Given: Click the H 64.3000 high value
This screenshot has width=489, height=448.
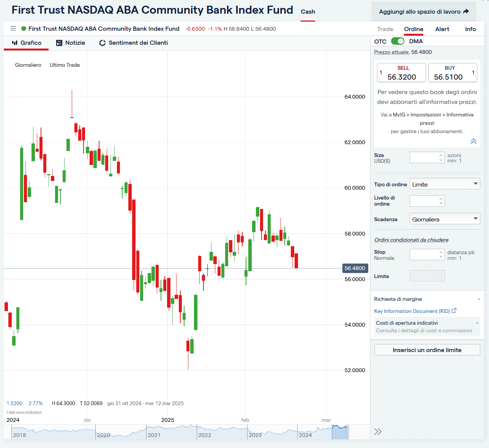Looking at the screenshot, I should click(x=63, y=403).
